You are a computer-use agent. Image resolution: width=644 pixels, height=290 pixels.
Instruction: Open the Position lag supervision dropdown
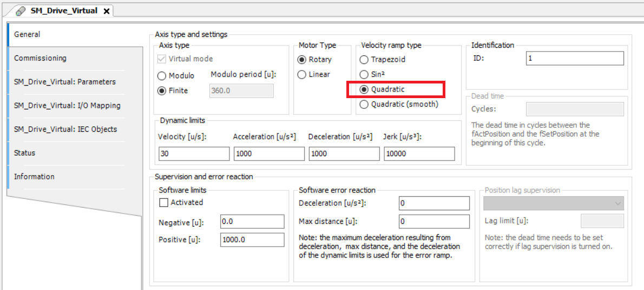click(617, 203)
